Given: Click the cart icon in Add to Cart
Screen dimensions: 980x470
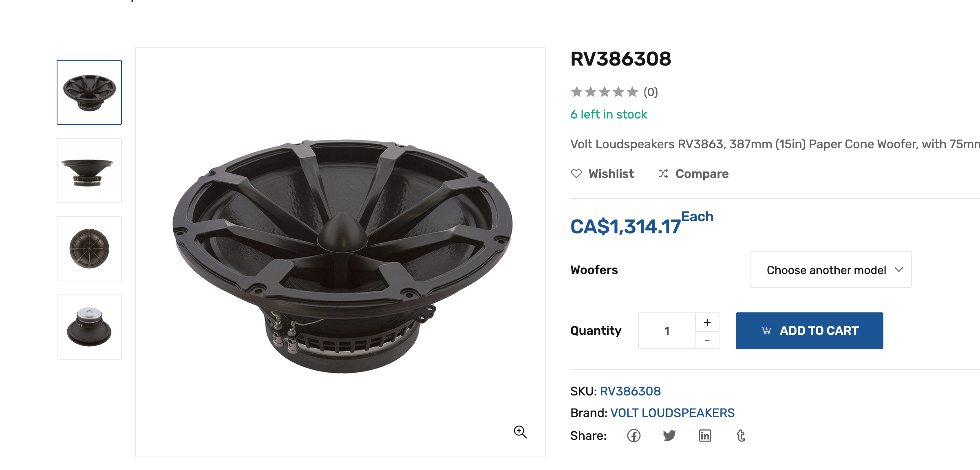Looking at the screenshot, I should click(766, 331).
